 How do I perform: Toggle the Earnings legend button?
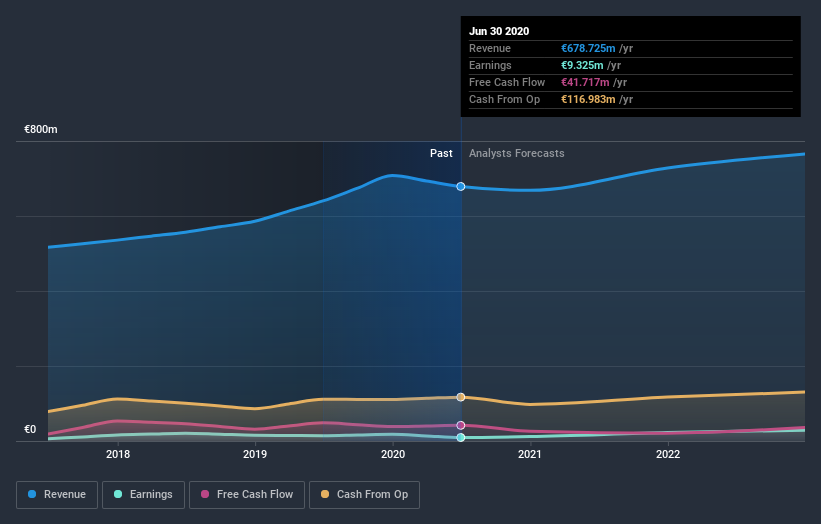(x=143, y=495)
